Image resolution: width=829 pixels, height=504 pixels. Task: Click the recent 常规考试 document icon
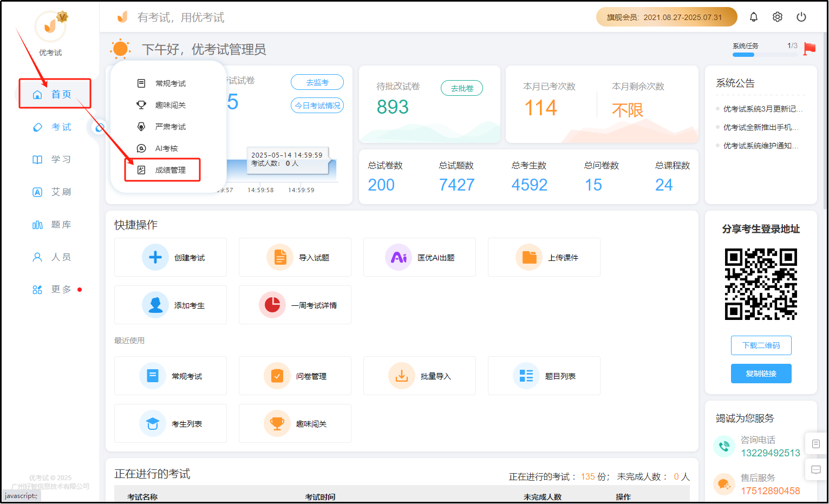click(x=153, y=376)
